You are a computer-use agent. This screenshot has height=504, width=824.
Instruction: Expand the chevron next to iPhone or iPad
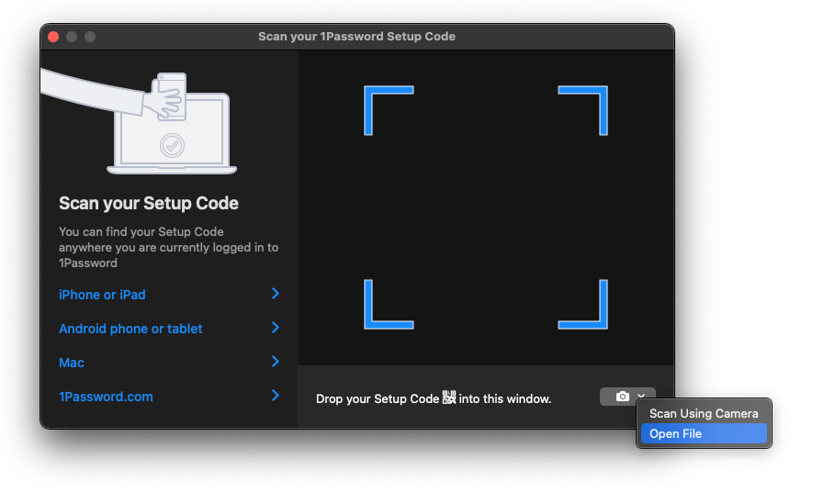point(275,294)
